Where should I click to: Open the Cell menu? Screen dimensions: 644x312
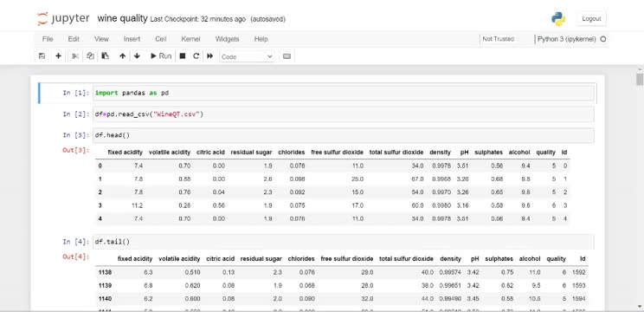coord(161,39)
